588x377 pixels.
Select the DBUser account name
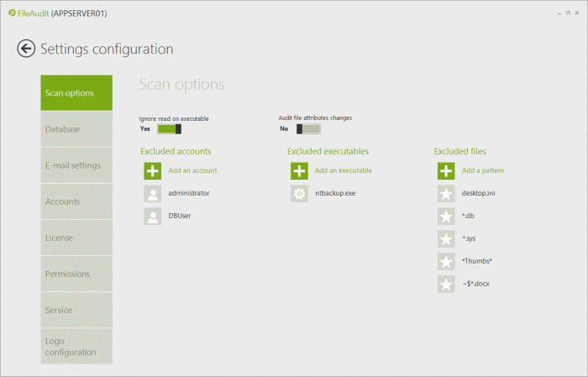(x=179, y=216)
